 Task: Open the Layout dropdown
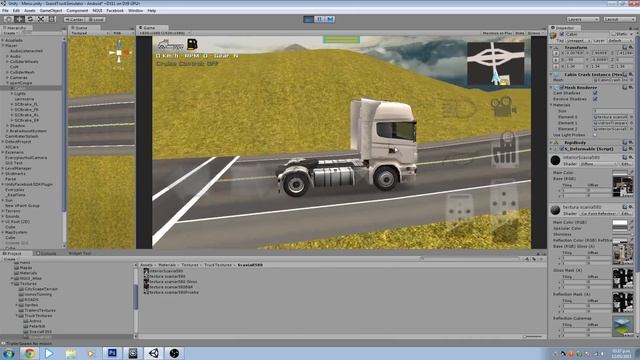[x=620, y=19]
